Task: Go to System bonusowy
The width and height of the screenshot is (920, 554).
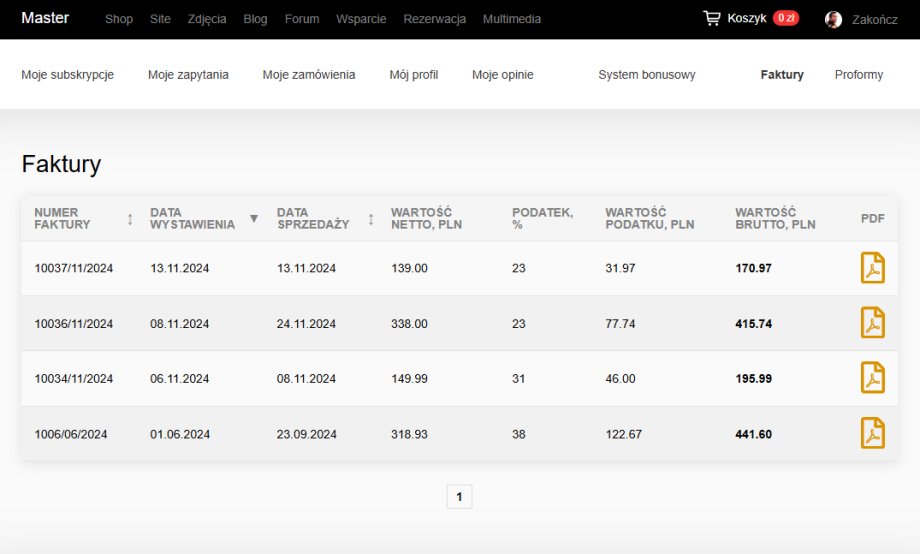Action: click(x=646, y=75)
